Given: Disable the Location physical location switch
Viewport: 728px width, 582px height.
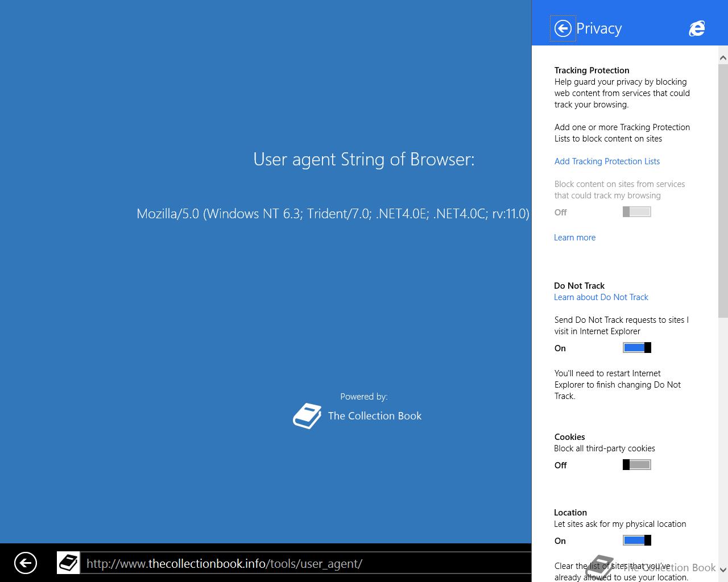Looking at the screenshot, I should coord(636,541).
